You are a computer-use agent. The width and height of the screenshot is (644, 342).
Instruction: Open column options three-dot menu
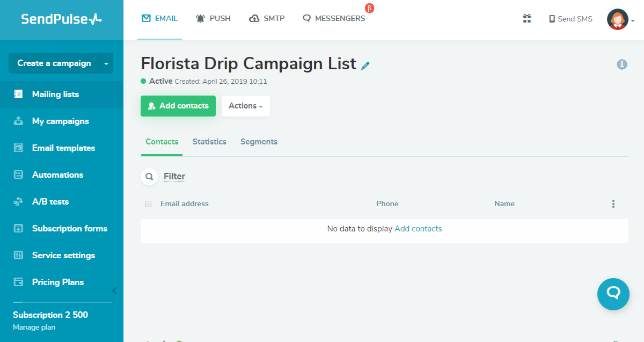point(613,204)
